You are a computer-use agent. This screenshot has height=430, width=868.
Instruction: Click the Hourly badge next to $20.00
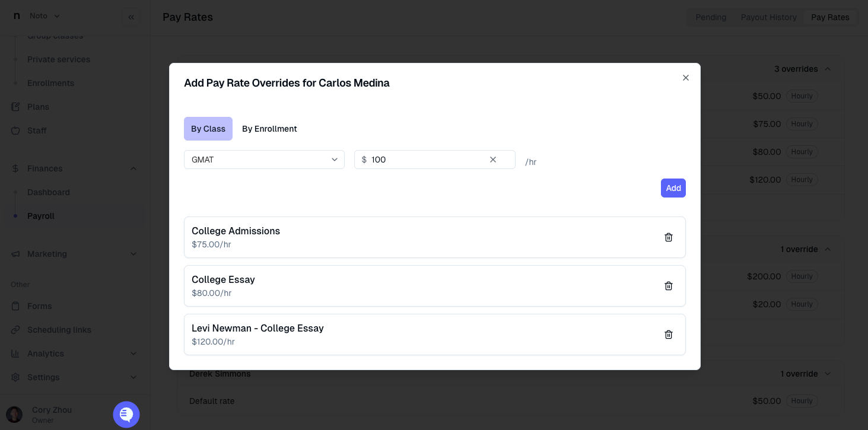point(802,304)
